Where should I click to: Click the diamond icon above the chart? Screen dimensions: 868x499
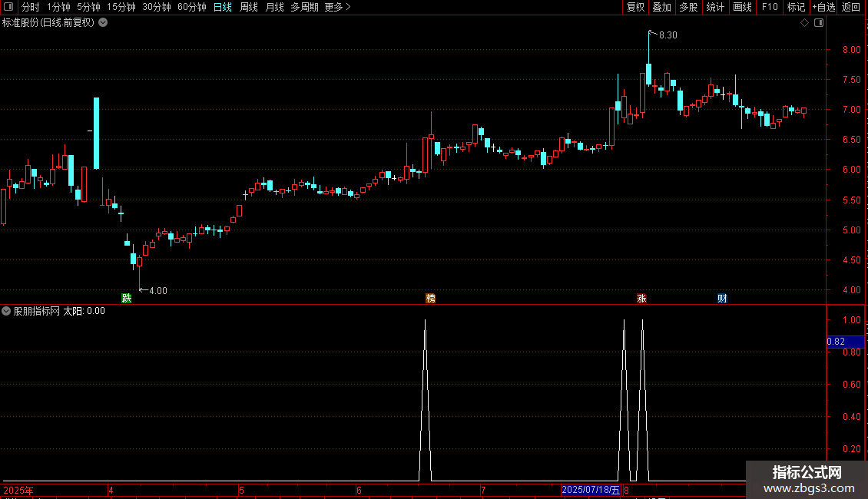point(805,23)
